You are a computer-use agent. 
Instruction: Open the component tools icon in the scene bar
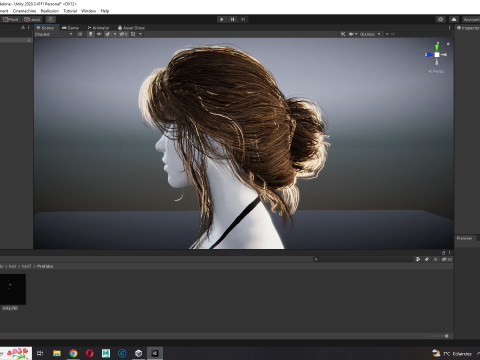(x=343, y=34)
